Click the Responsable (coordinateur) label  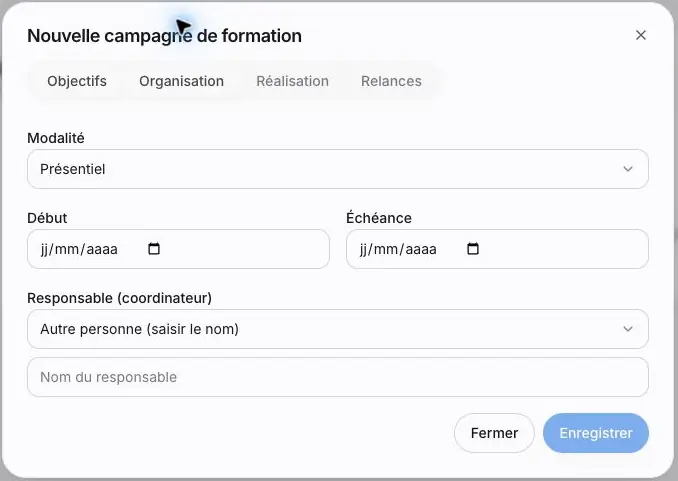119,298
